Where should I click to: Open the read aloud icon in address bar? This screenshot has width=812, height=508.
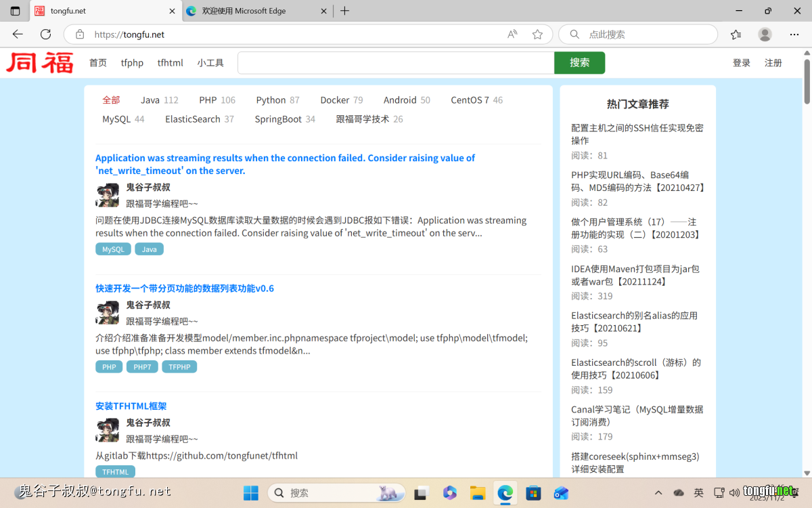512,35
